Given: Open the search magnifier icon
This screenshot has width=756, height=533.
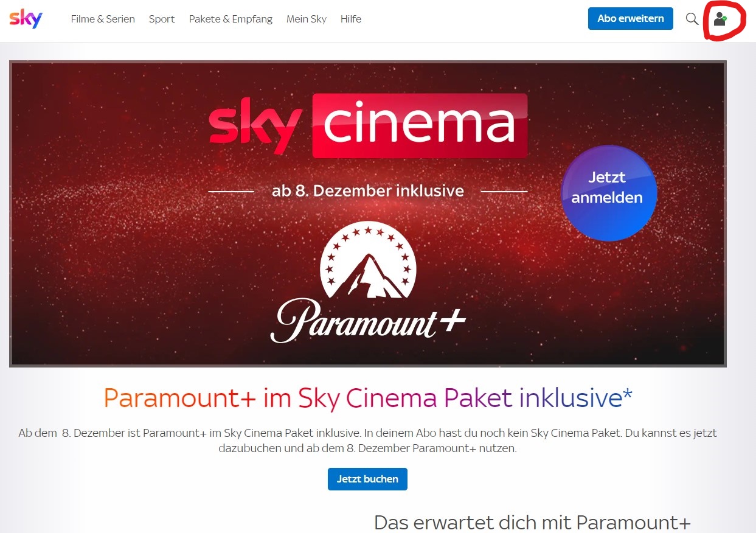Looking at the screenshot, I should coord(692,19).
